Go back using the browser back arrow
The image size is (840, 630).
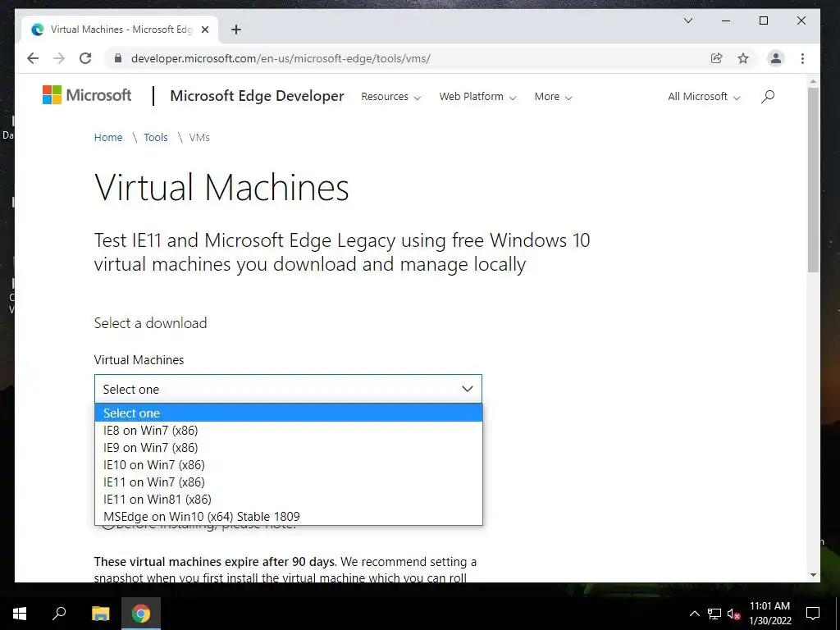(x=33, y=58)
